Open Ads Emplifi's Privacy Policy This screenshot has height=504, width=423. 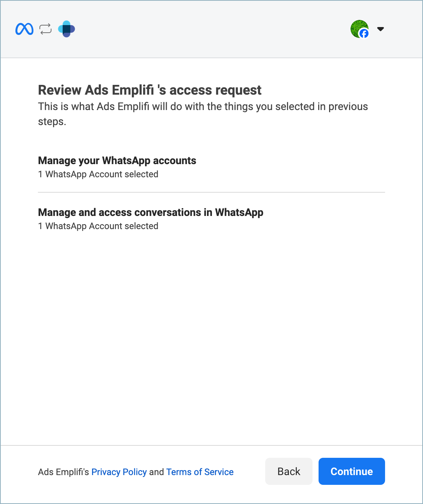(x=119, y=472)
